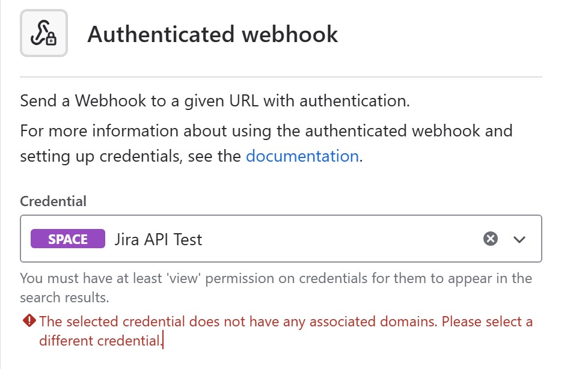Expand the Credential dropdown chevron

519,239
